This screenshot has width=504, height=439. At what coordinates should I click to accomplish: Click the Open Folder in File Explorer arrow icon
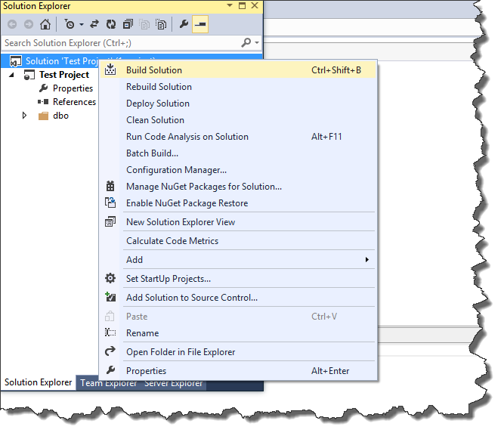(110, 351)
